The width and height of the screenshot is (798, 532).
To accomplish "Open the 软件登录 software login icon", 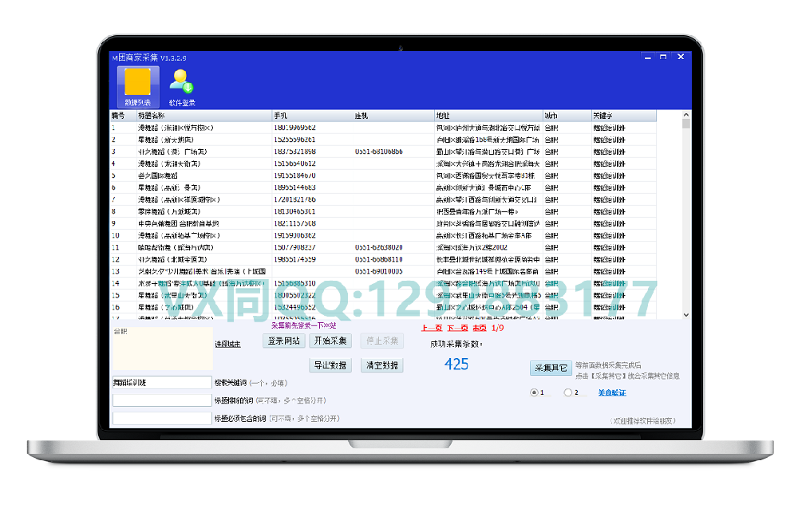I will pos(182,88).
